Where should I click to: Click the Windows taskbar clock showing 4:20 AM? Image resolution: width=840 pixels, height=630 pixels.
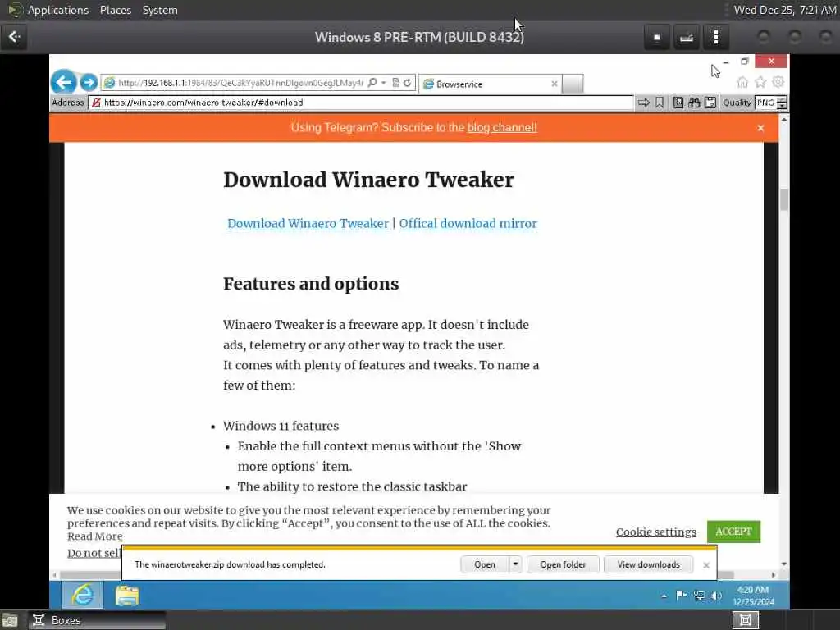point(753,596)
